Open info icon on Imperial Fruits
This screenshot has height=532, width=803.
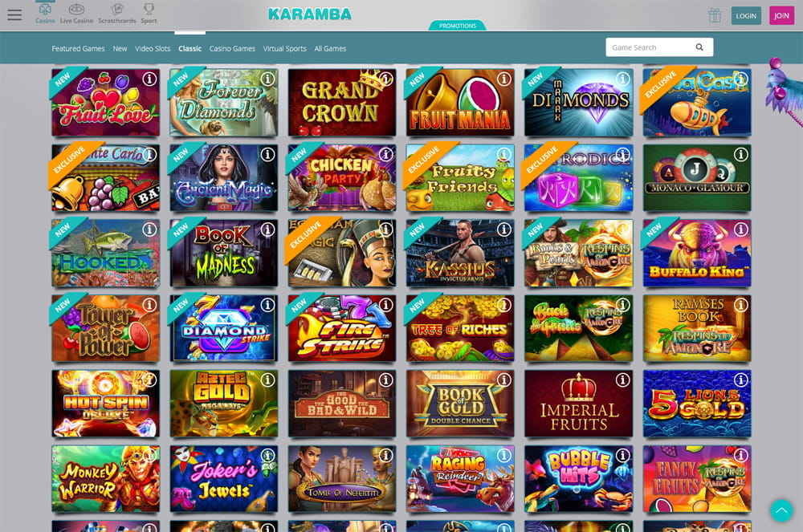[622, 380]
